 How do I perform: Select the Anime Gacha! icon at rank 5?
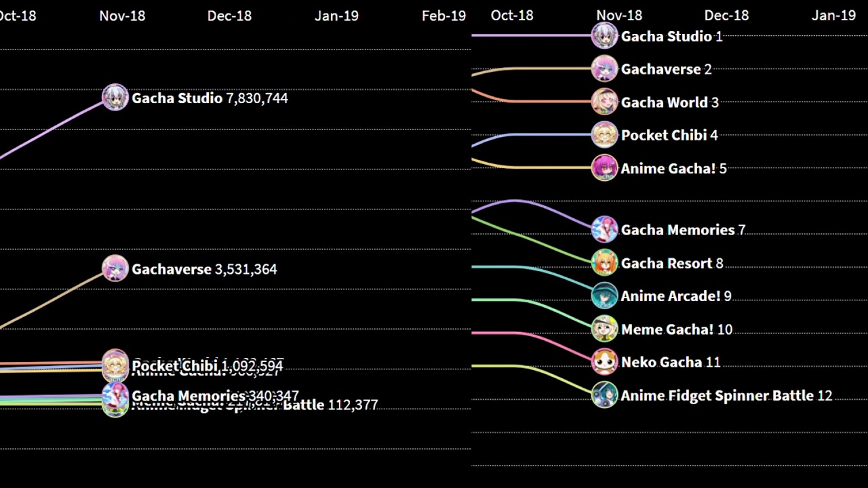604,168
